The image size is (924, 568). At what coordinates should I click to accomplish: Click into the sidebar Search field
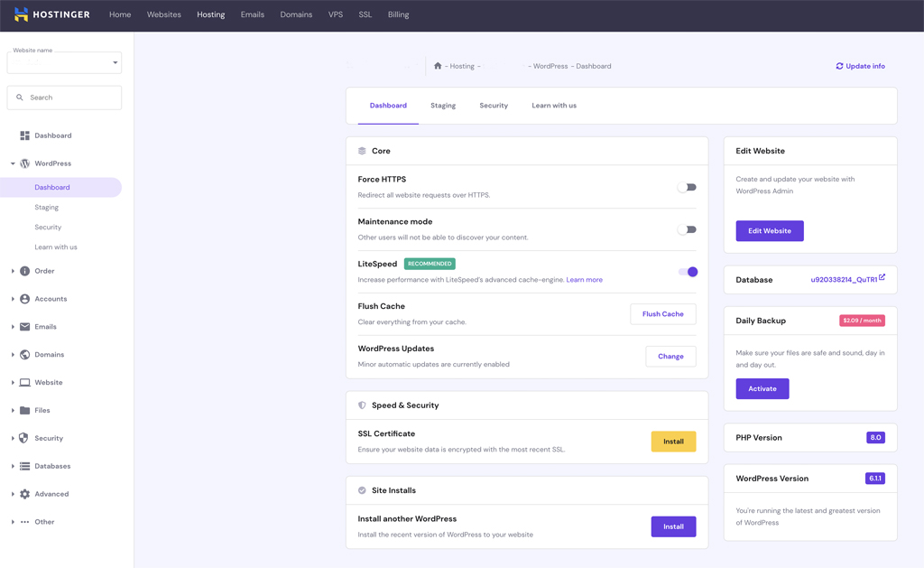[64, 98]
